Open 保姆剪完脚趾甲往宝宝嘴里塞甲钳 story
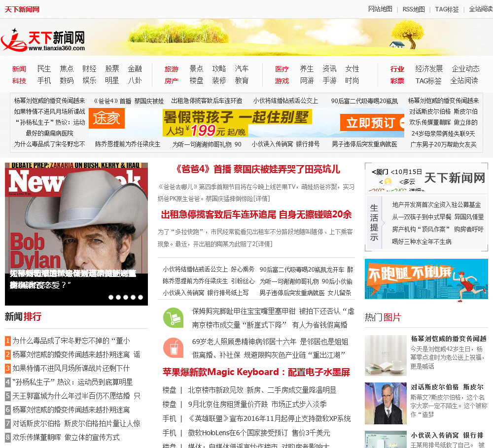 click(273, 311)
